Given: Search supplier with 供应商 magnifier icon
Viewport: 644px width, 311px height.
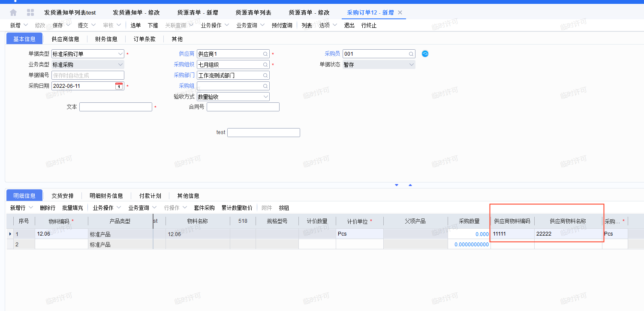Looking at the screenshot, I should click(265, 54).
